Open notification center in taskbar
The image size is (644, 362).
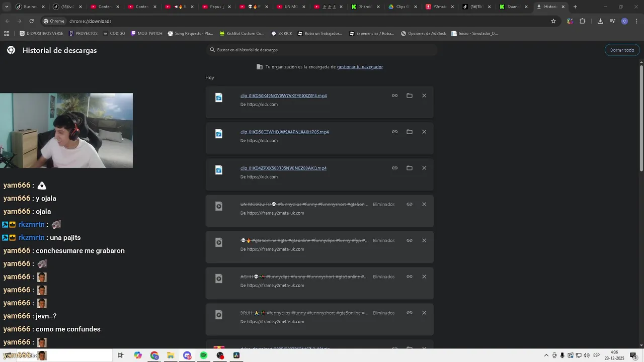click(633, 355)
